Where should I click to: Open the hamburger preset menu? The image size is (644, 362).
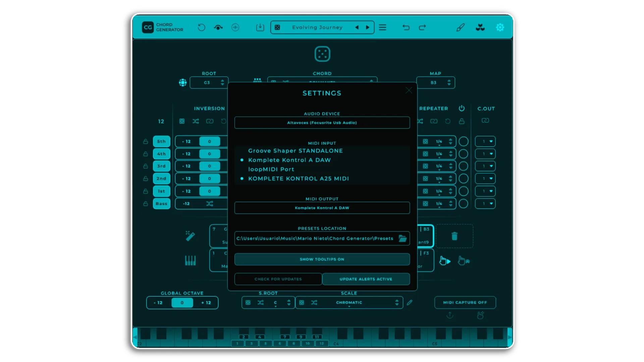[x=383, y=27]
